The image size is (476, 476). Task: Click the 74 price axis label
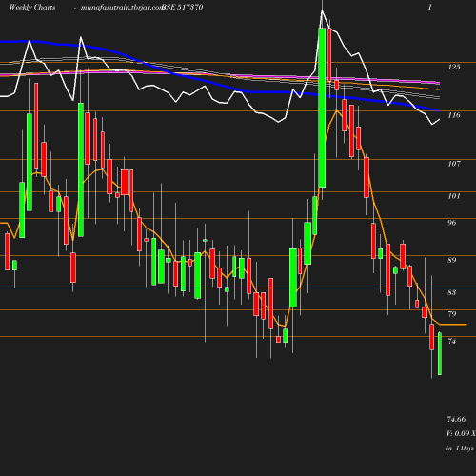coord(452,341)
